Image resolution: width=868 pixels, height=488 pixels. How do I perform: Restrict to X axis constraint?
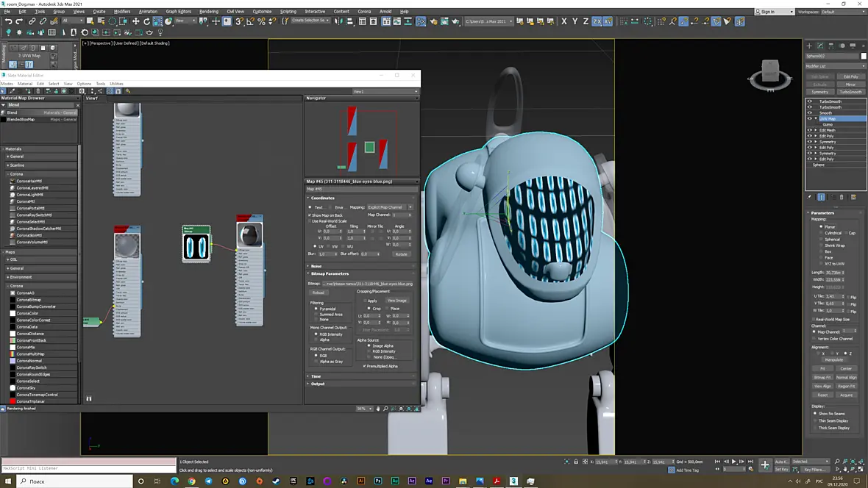coord(564,21)
